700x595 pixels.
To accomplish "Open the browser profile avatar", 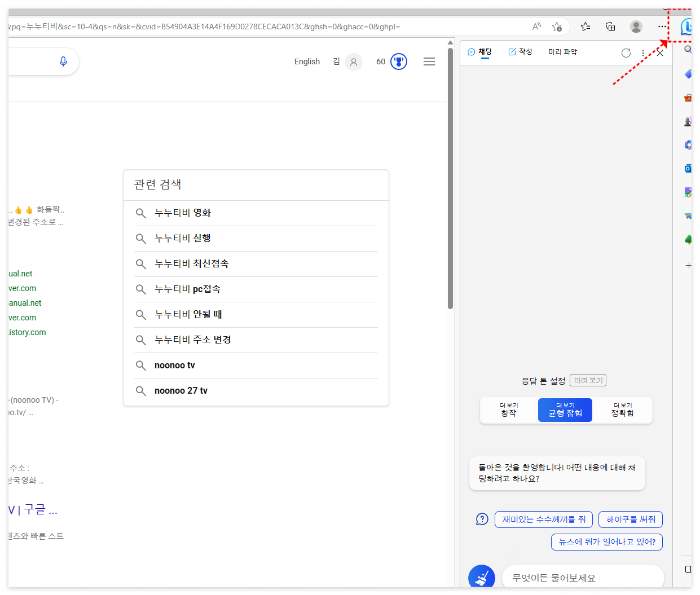I will [x=636, y=27].
